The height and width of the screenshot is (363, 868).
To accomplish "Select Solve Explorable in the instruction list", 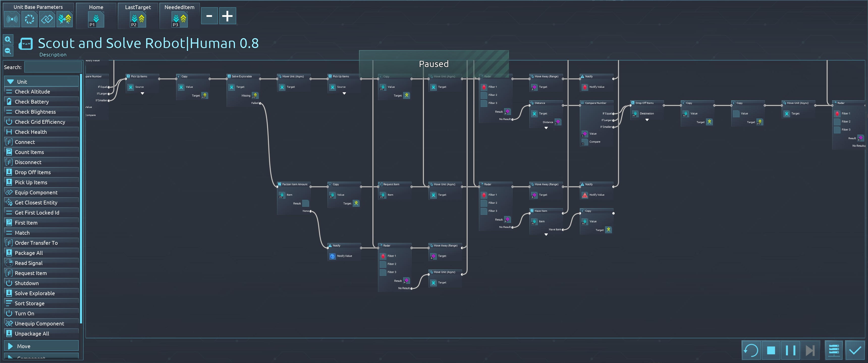I will click(35, 293).
